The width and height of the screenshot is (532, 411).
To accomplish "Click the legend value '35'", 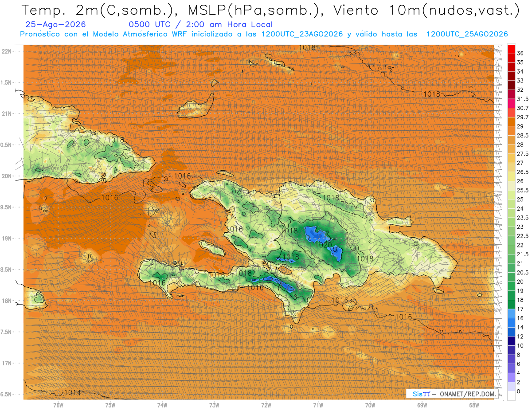I will pos(520,63).
